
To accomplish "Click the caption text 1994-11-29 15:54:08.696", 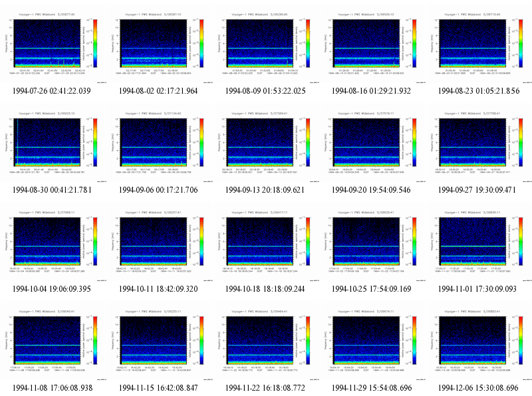I will (x=372, y=388).
